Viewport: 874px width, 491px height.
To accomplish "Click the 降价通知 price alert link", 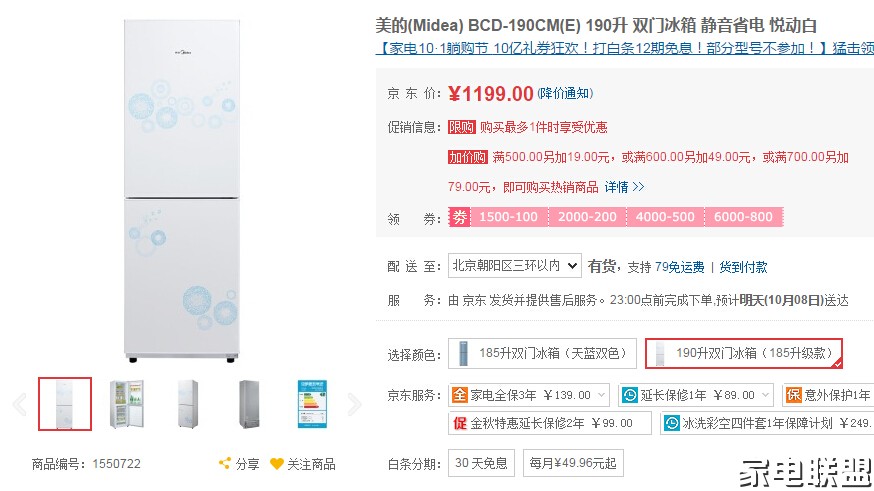I will [565, 94].
